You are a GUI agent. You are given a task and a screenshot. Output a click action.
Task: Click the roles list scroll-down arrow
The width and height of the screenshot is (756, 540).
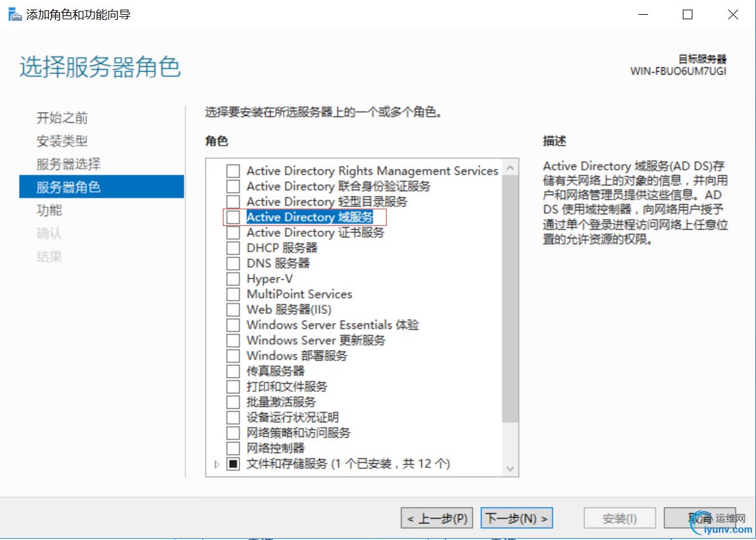point(510,469)
